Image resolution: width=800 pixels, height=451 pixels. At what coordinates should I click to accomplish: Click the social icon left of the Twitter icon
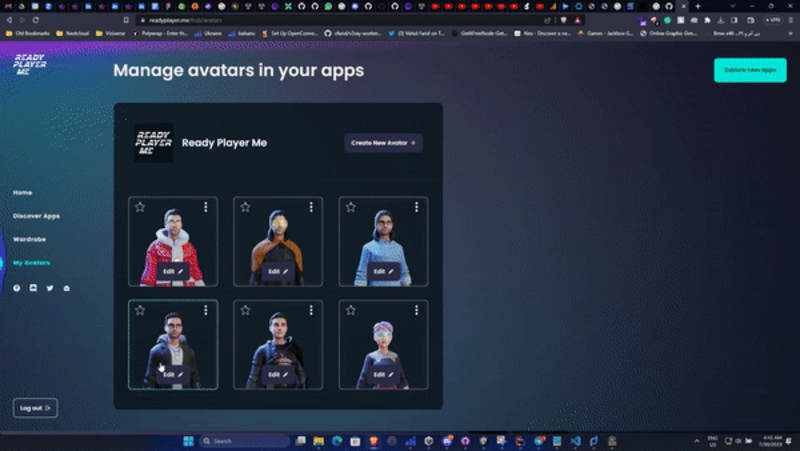click(33, 288)
